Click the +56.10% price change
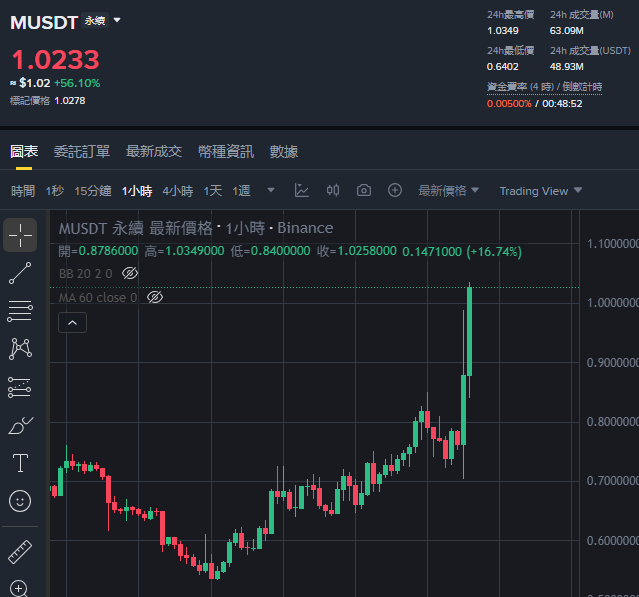 point(77,83)
